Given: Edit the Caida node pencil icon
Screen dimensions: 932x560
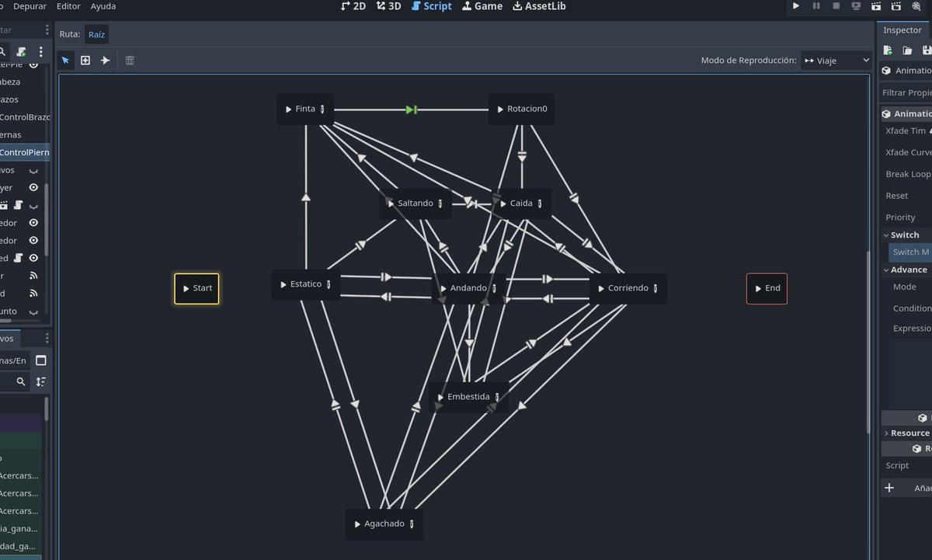Looking at the screenshot, I should 540,203.
